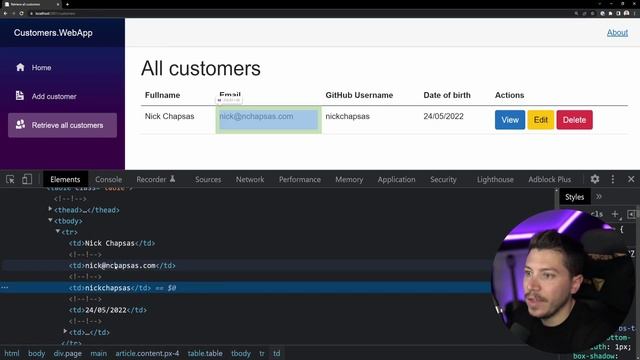Expand the last collapsed td node

coord(65,331)
